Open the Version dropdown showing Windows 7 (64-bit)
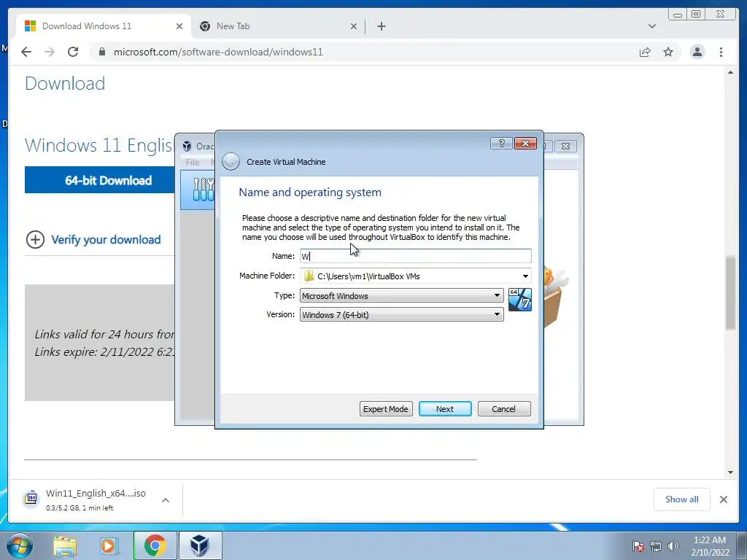747x560 pixels. point(401,315)
